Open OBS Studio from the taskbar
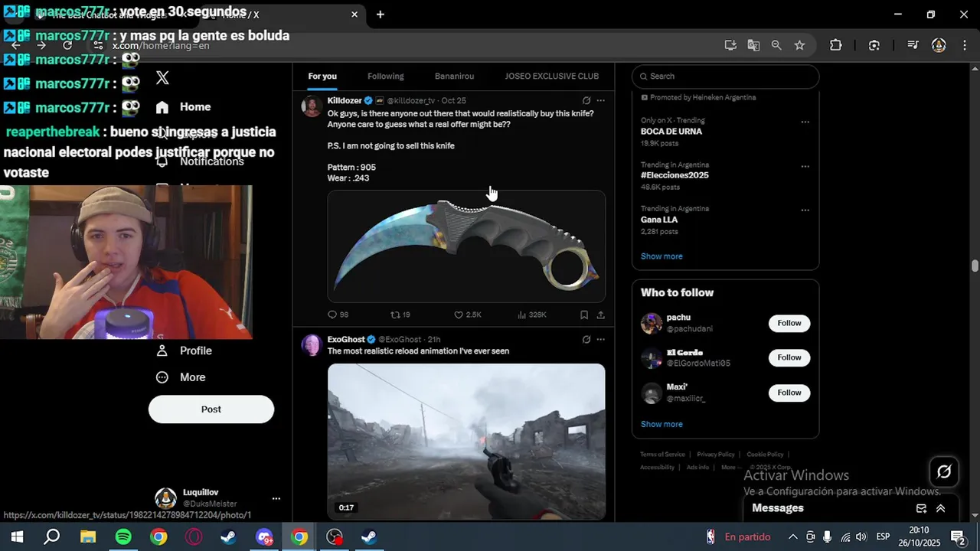This screenshot has width=980, height=551. click(335, 537)
